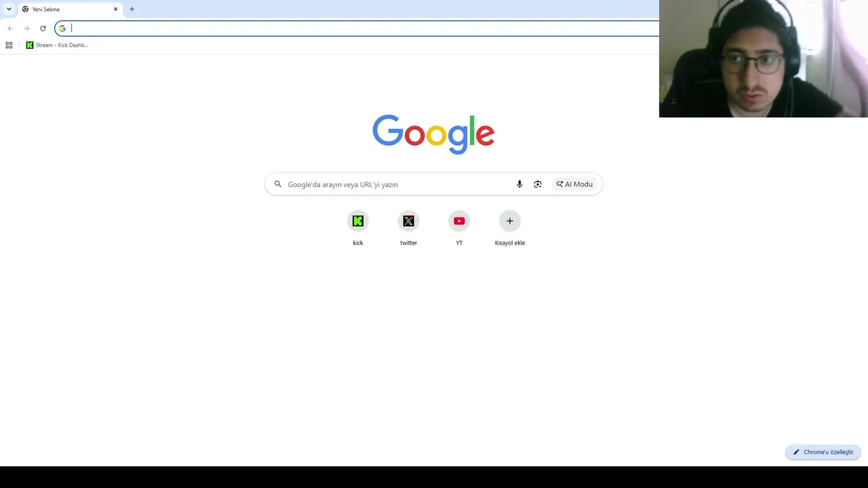The width and height of the screenshot is (868, 488).
Task: Click Chrome'u özelleştir button
Action: pyautogui.click(x=823, y=452)
